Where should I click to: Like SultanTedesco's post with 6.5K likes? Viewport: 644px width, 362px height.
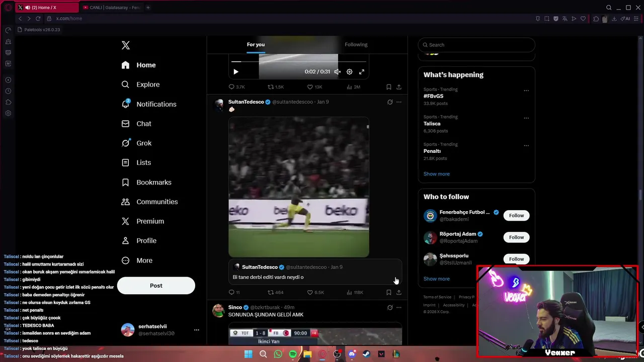coord(315,292)
